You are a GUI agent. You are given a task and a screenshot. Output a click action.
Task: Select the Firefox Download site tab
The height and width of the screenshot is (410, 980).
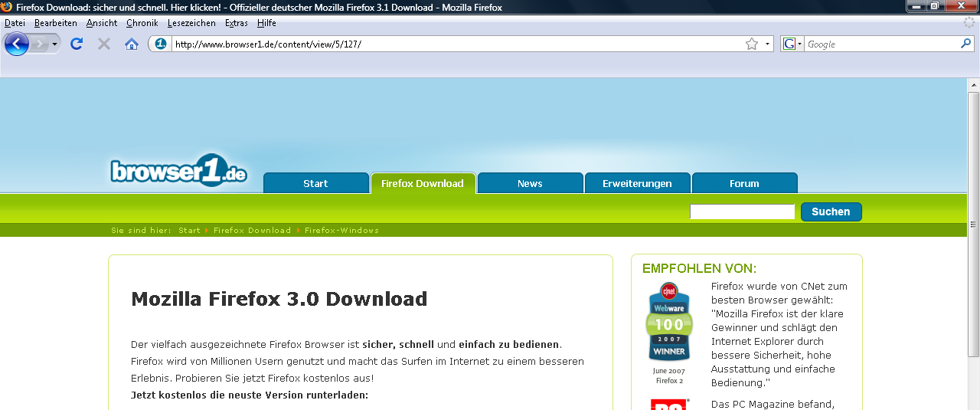(x=423, y=183)
